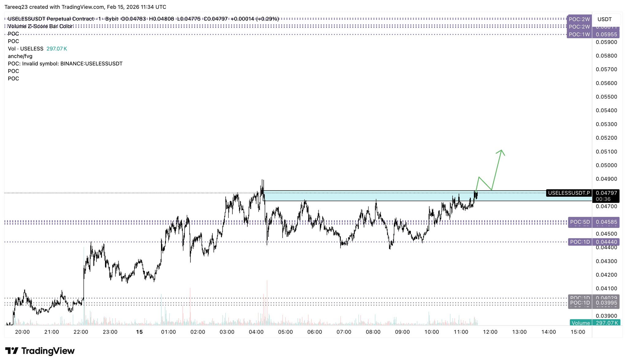627x364 pixels.
Task: Select the anche/fvg indicator legend entry
Action: coord(20,56)
